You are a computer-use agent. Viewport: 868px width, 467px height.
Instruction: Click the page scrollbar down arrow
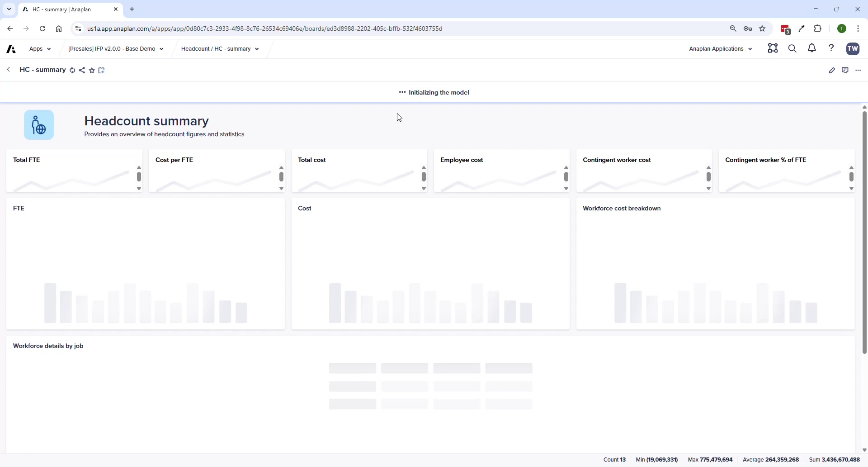pos(864,451)
